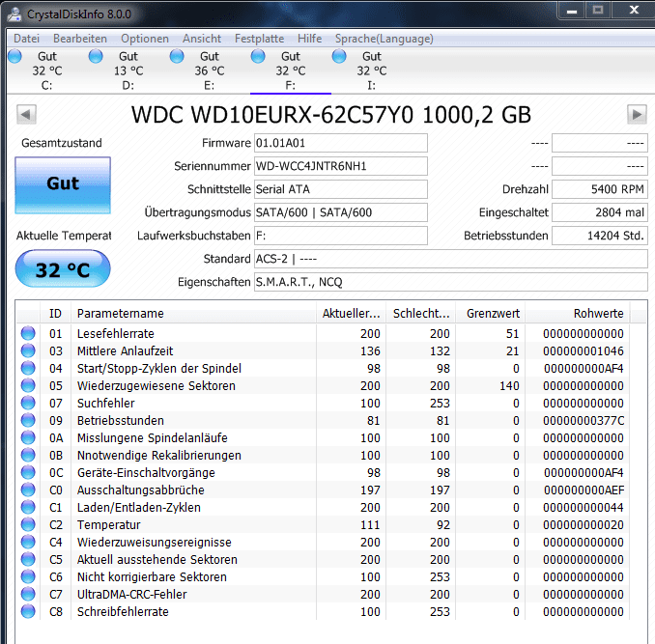Select drive D: status orb

tap(96, 56)
